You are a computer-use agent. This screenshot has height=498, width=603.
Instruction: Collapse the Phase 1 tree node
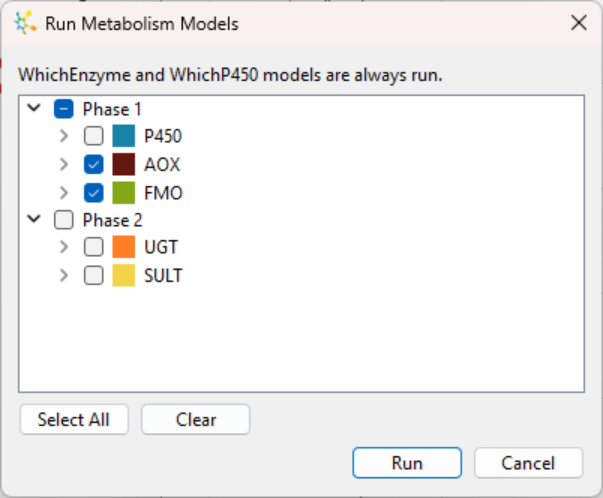pyautogui.click(x=34, y=108)
